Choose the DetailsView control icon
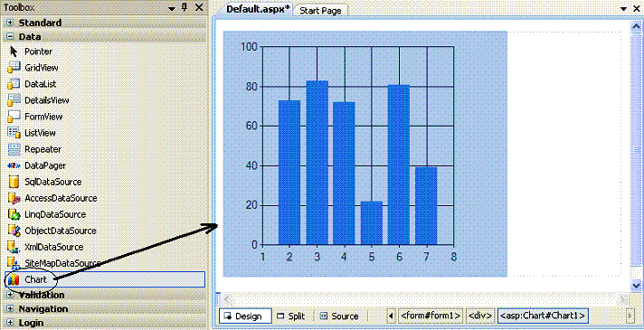 (14, 100)
